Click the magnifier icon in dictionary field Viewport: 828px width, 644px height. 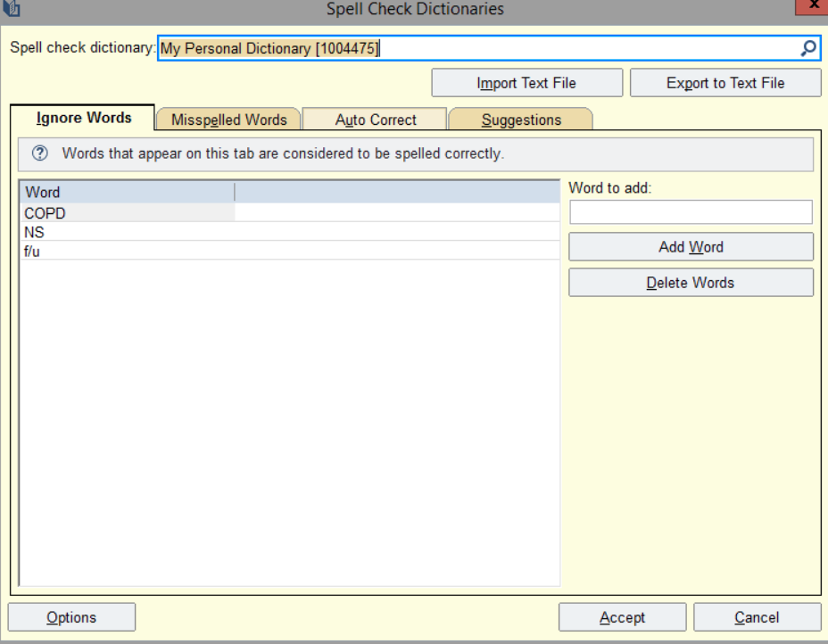pos(808,49)
